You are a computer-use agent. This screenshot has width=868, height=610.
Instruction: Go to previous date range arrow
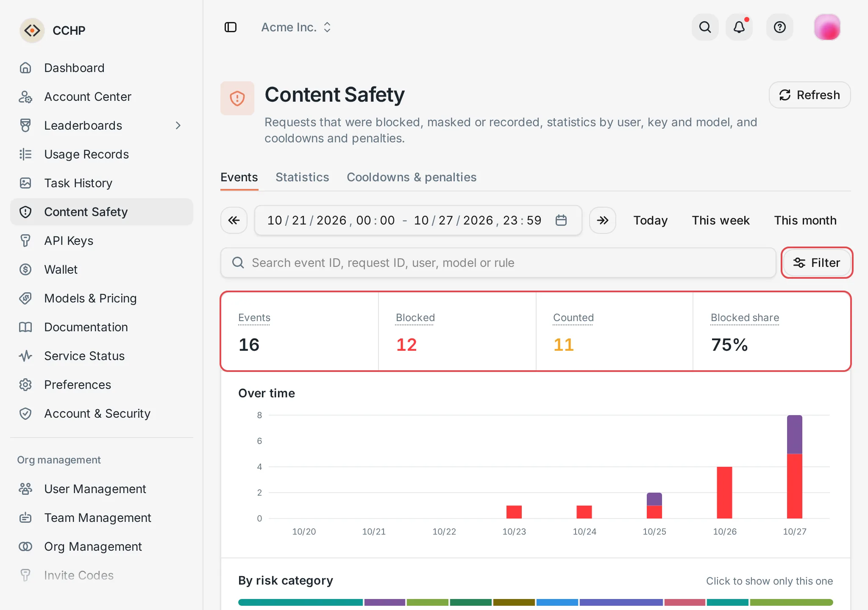click(234, 220)
